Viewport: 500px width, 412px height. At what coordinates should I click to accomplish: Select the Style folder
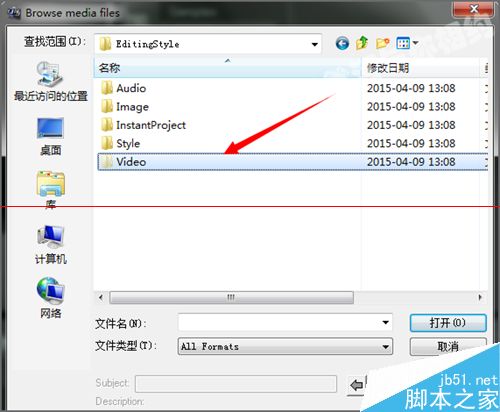click(x=120, y=143)
